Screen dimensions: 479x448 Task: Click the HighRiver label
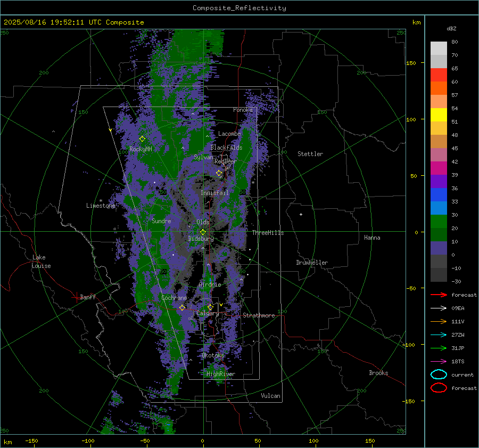coord(221,374)
